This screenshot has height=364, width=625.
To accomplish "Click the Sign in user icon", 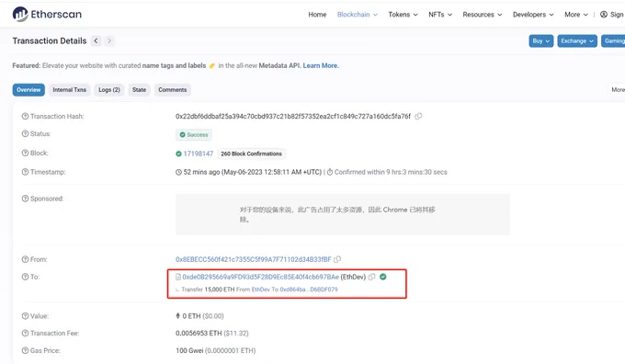I will click(604, 15).
